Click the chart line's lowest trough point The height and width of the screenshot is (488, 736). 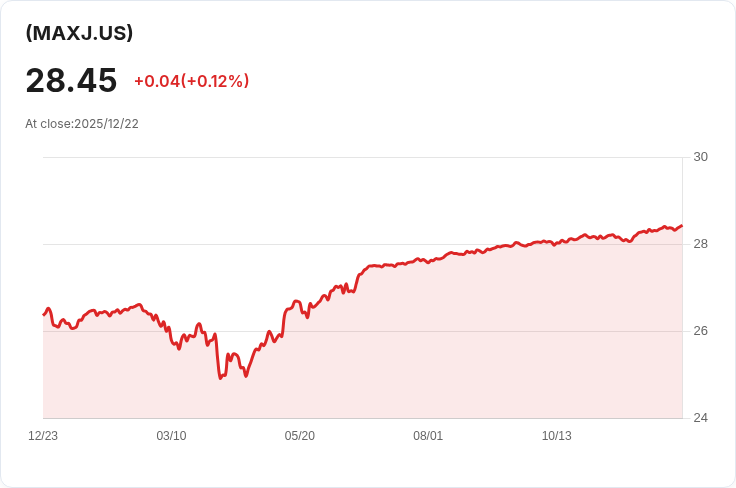pyautogui.click(x=220, y=378)
